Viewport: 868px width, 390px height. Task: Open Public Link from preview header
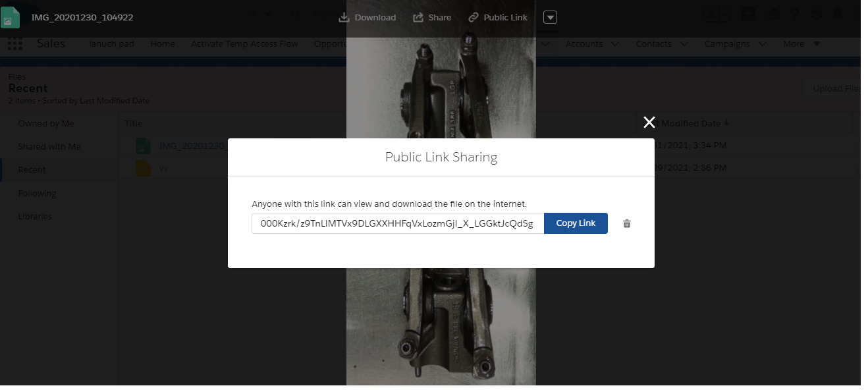coord(498,17)
